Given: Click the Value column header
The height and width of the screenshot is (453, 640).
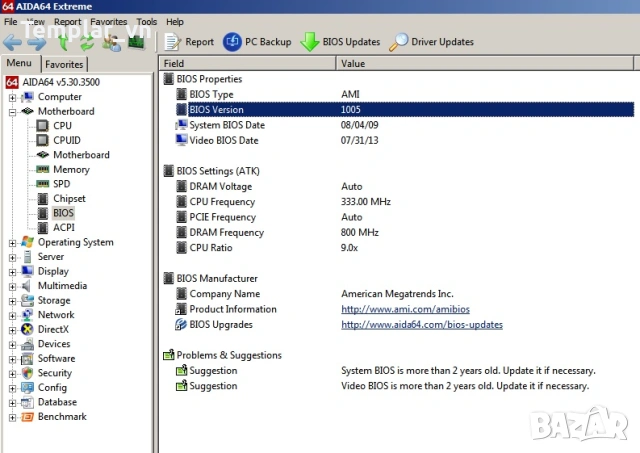Looking at the screenshot, I should pyautogui.click(x=485, y=64).
